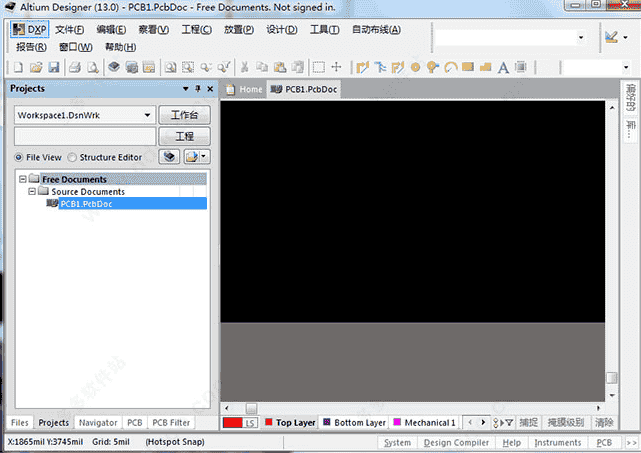This screenshot has height=453, width=641.
Task: Click the save icon in toolbar
Action: (x=54, y=67)
